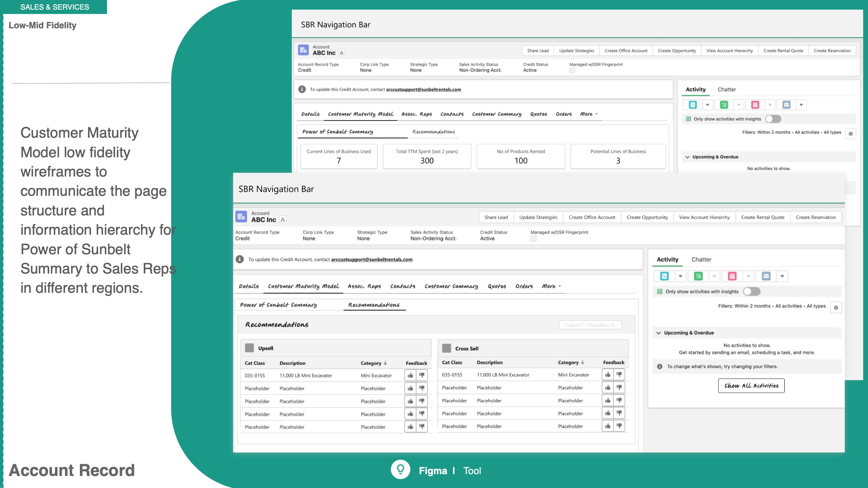The image size is (868, 488).
Task: Click the new task icon in back window Activity panel
Action: [x=724, y=105]
